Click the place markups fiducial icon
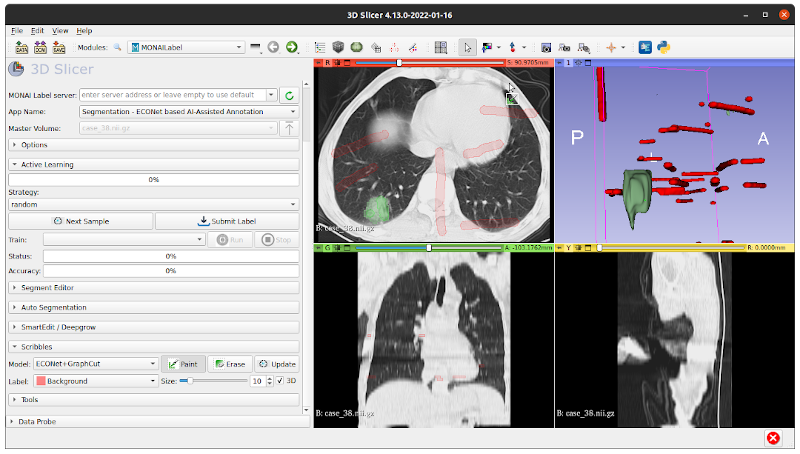 click(x=513, y=47)
